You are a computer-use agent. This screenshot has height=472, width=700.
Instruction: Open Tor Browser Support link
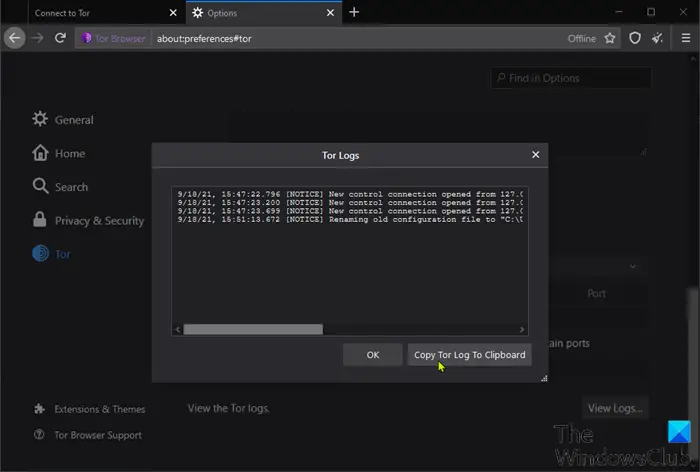[98, 435]
